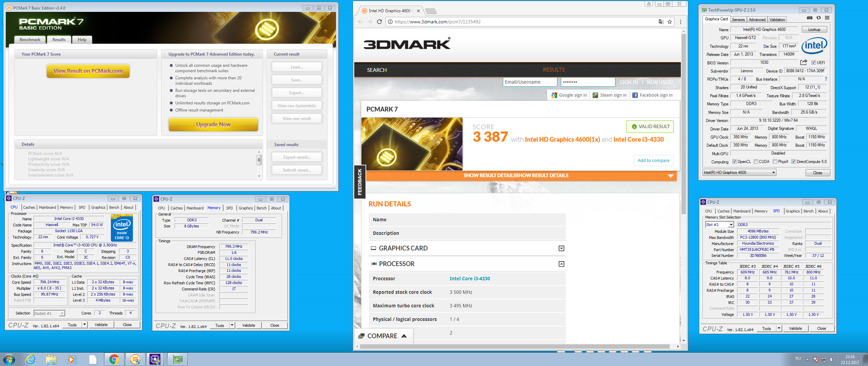Image resolution: width=868 pixels, height=366 pixels.
Task: Select Caches tab in CPU-Z CPU window
Action: click(29, 207)
